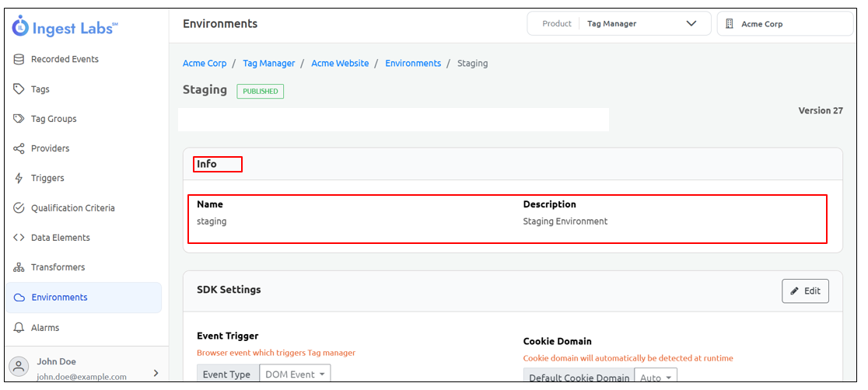The image size is (868, 390).
Task: Click the Tag Groups icon
Action: coord(19,119)
